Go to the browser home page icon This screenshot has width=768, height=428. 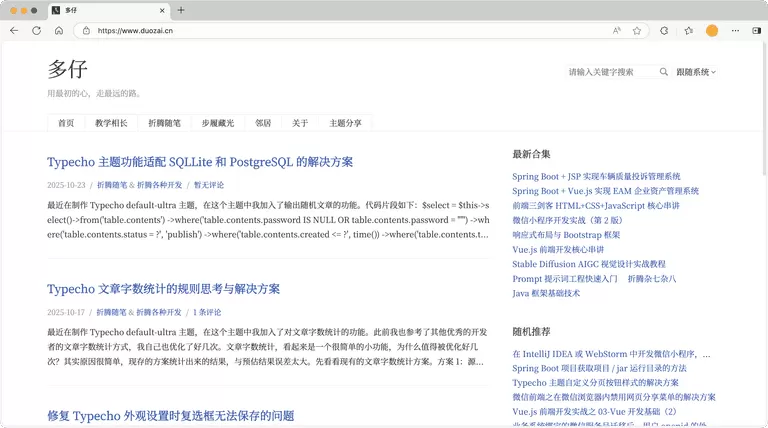tap(59, 31)
